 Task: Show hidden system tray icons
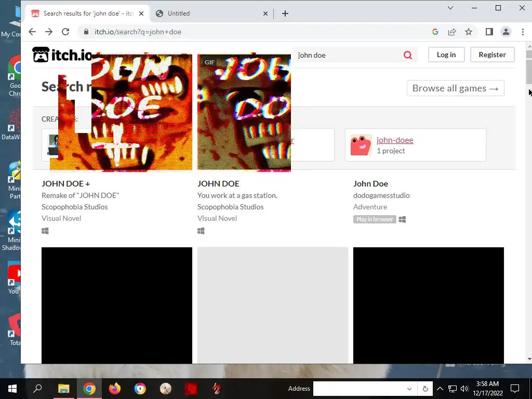point(440,389)
